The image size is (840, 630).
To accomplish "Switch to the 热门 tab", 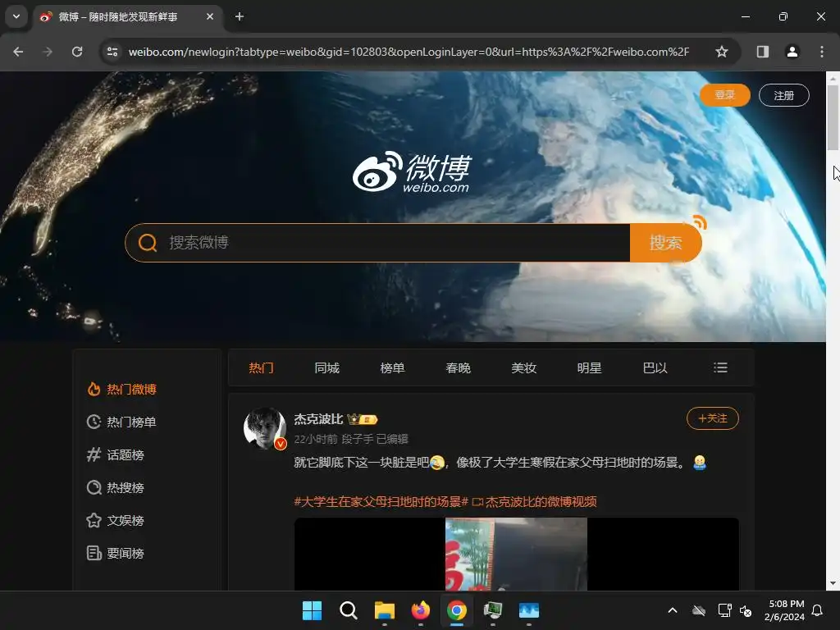I will (262, 368).
